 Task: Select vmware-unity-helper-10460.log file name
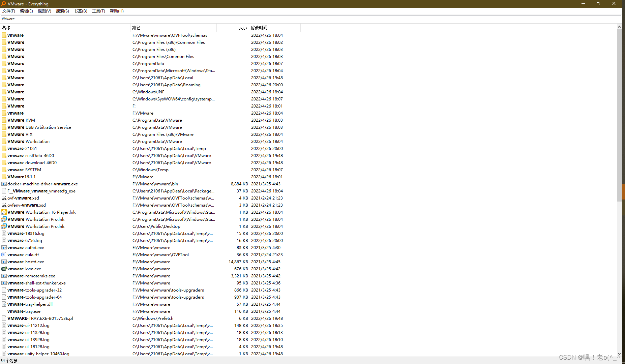(38, 354)
